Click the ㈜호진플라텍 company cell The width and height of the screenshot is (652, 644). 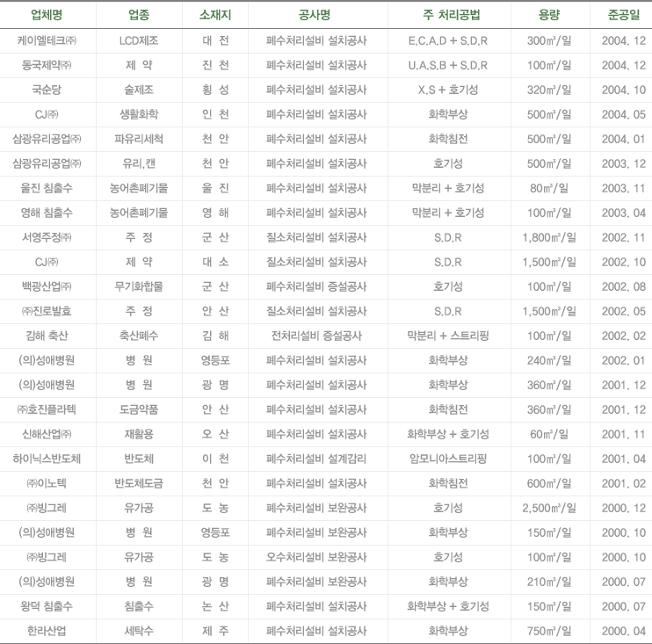[47, 409]
